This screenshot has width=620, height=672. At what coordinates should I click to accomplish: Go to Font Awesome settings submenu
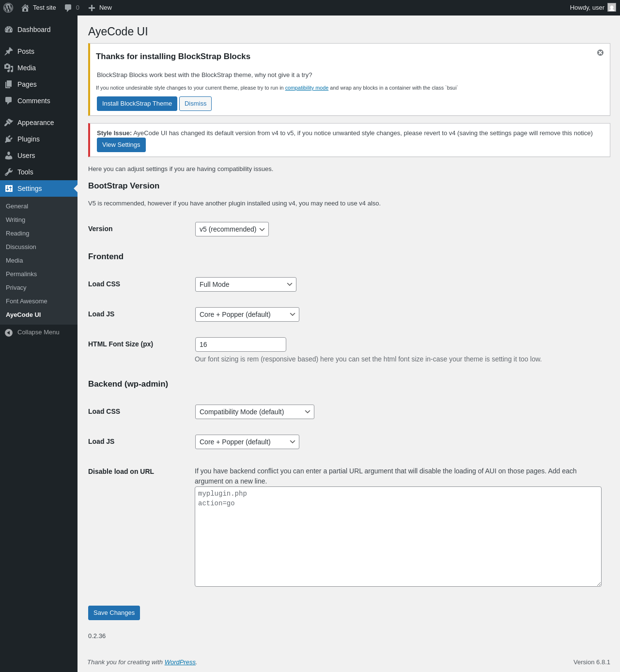point(39,301)
